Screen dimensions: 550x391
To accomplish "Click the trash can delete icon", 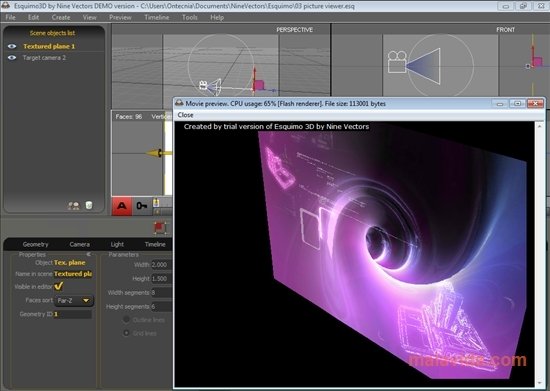I will [89, 205].
